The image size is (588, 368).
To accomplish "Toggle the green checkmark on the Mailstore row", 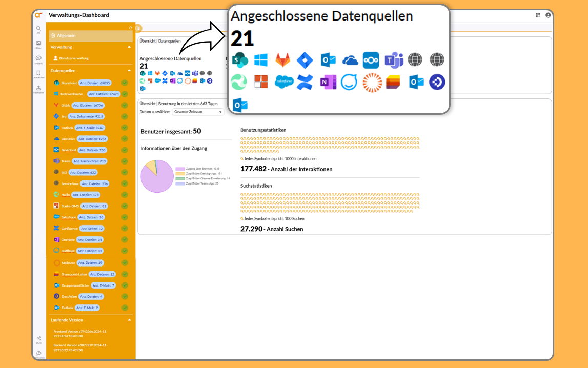I will [x=125, y=263].
